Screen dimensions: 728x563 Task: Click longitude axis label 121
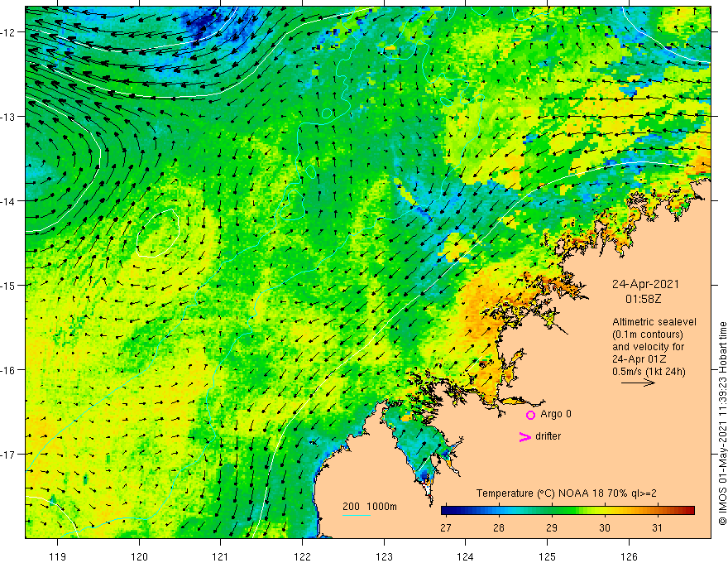click(x=221, y=557)
